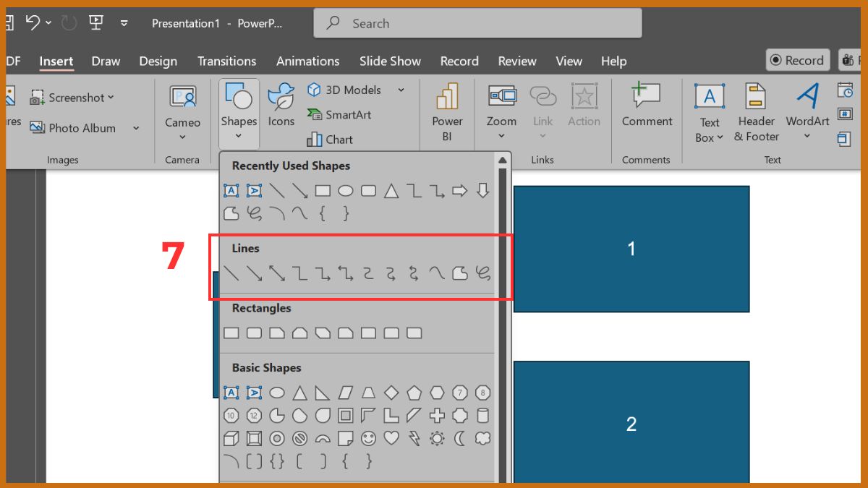Pick the Rounded Rectangle in Rectangles section
Image resolution: width=868 pixels, height=488 pixels.
point(255,333)
